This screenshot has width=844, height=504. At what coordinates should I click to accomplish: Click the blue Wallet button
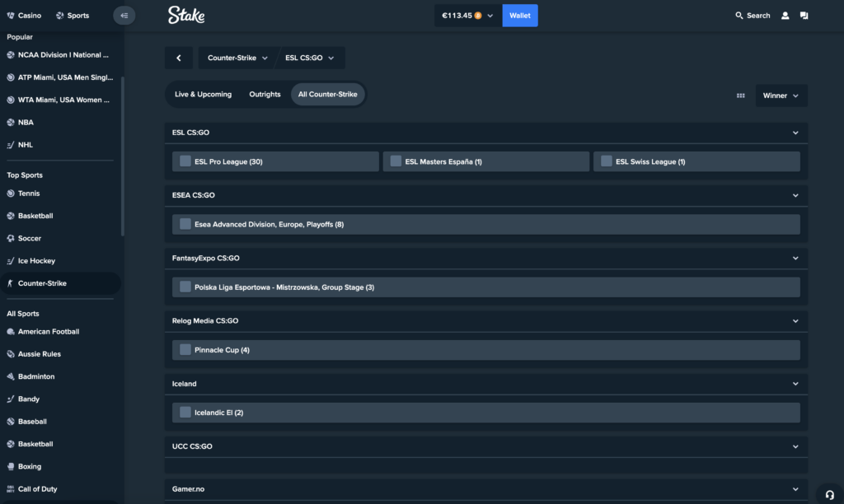click(x=520, y=16)
